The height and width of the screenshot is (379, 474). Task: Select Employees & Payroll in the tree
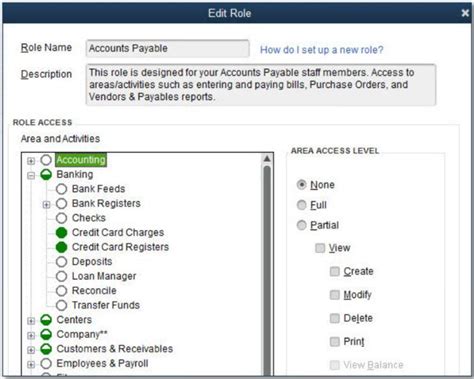click(102, 363)
